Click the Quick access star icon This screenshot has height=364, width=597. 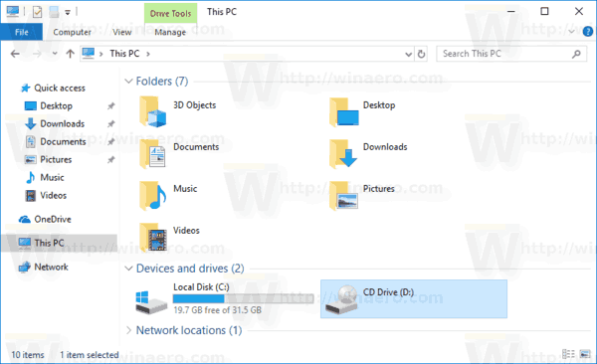point(25,88)
